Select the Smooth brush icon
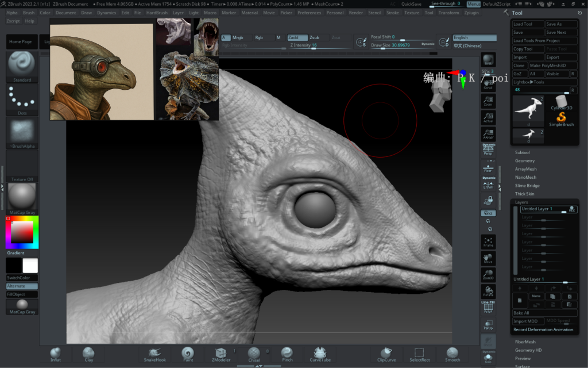 (452, 354)
